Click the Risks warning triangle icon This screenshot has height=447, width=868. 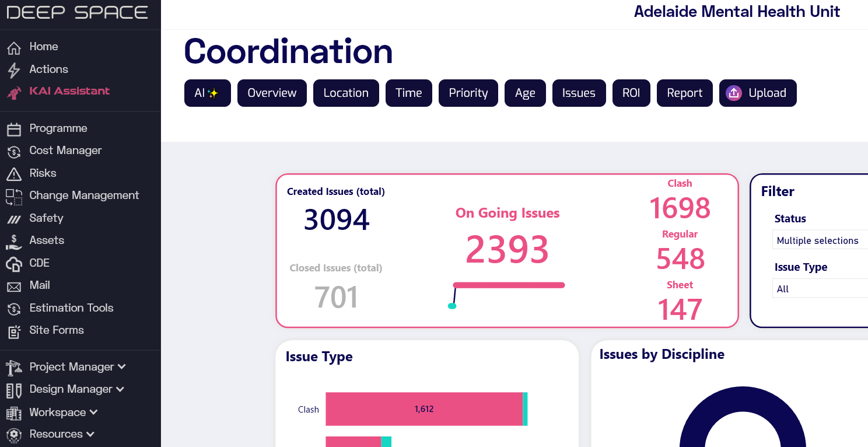point(14,174)
